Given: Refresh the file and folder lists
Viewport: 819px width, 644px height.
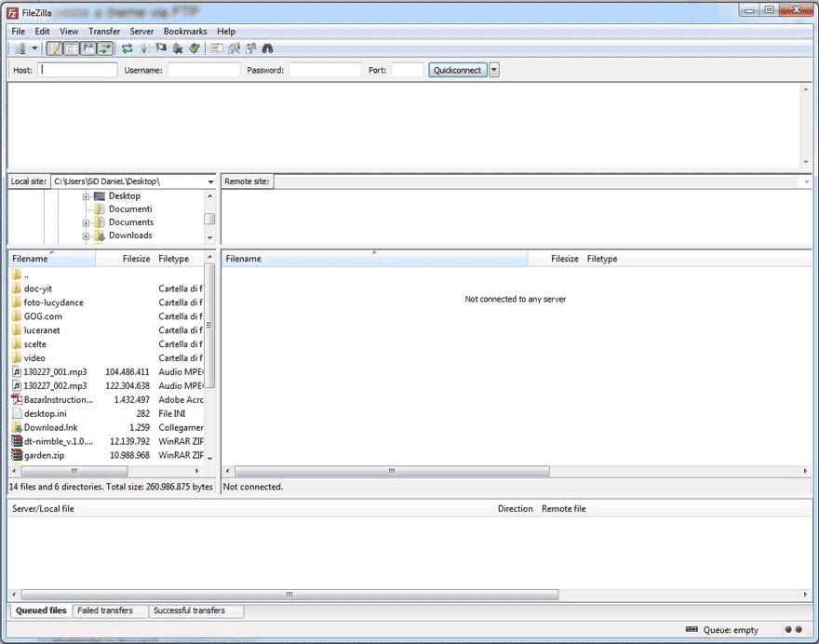Looking at the screenshot, I should (127, 48).
